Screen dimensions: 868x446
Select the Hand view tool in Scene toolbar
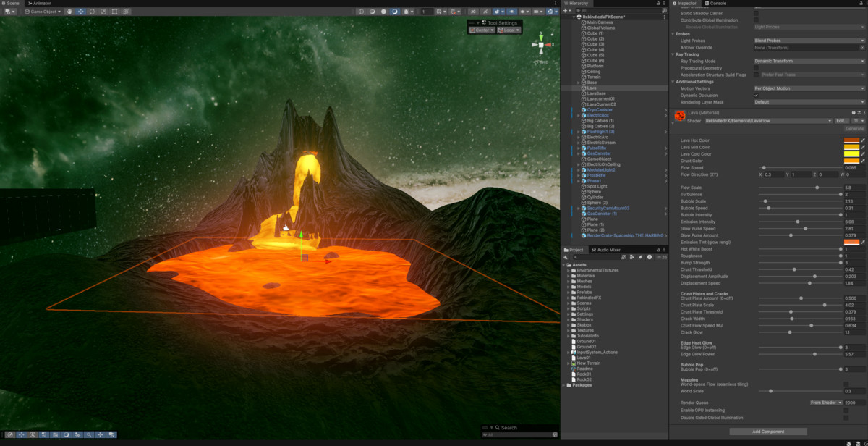(x=69, y=12)
